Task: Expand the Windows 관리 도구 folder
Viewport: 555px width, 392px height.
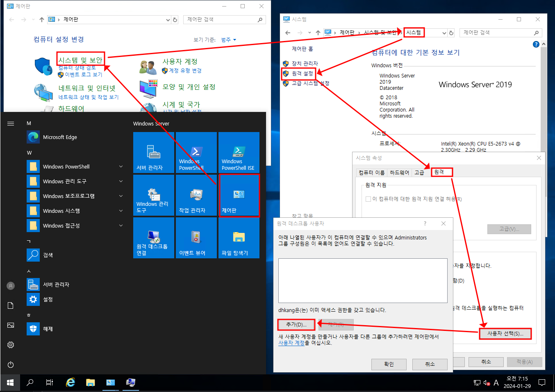Action: tap(121, 181)
